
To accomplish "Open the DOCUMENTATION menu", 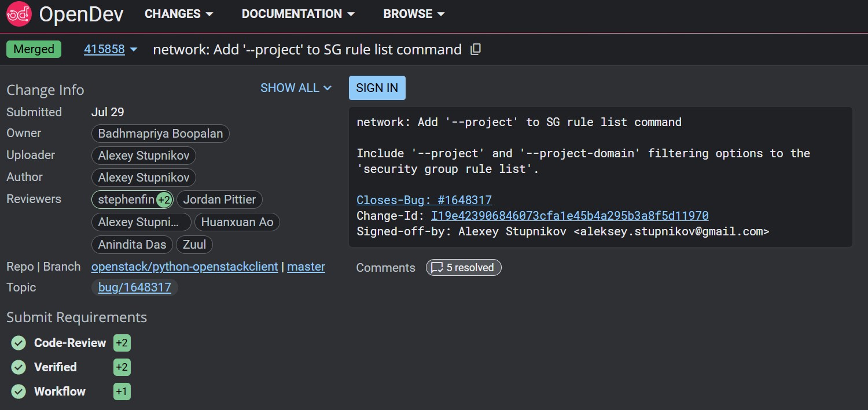I will pyautogui.click(x=298, y=14).
